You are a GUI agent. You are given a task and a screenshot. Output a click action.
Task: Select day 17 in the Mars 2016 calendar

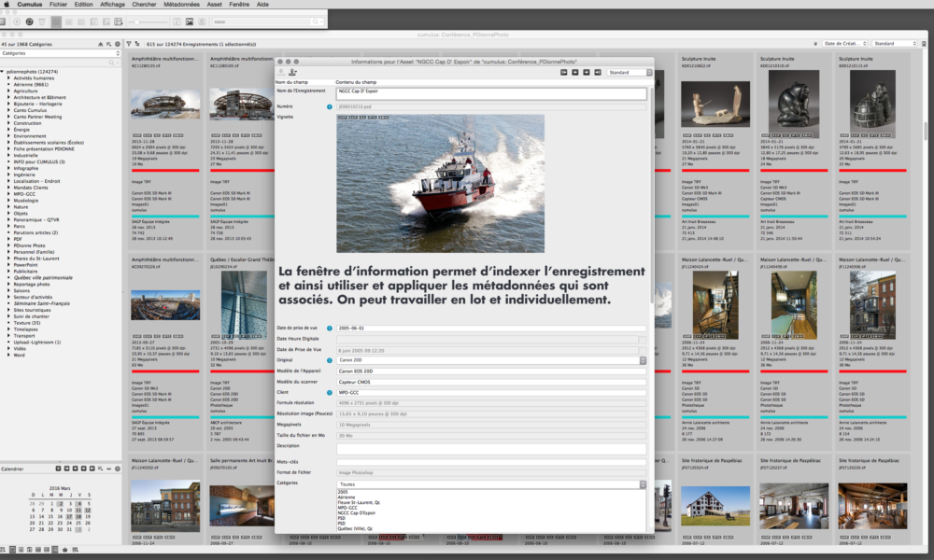coord(70,516)
